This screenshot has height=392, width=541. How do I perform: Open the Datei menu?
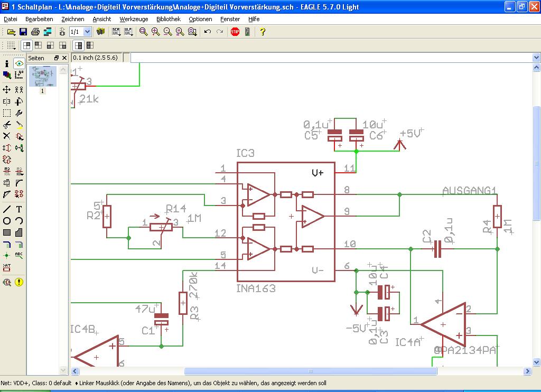(x=11, y=19)
